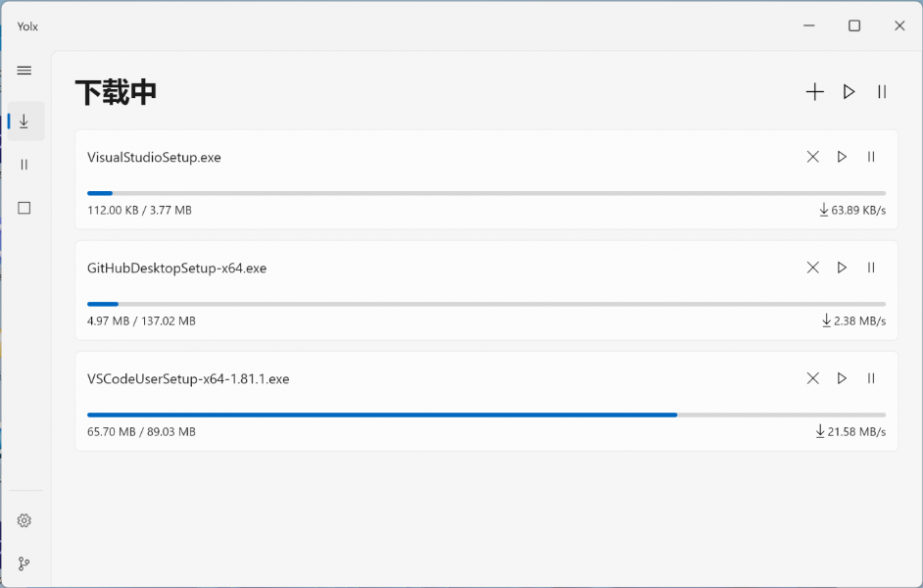Select the downloading arrow icon in the sidebar
This screenshot has width=923, height=588.
(x=24, y=121)
